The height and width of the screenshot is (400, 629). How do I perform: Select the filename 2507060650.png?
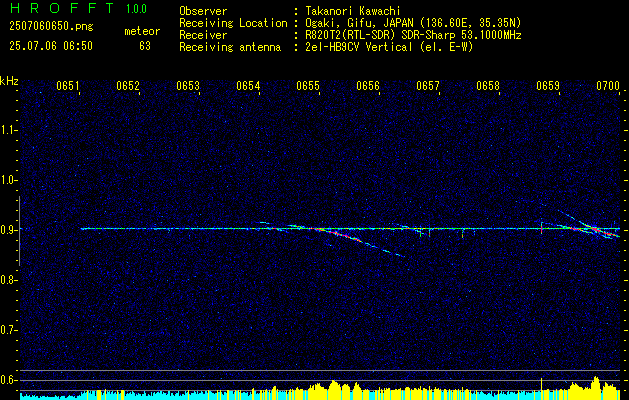pos(51,26)
